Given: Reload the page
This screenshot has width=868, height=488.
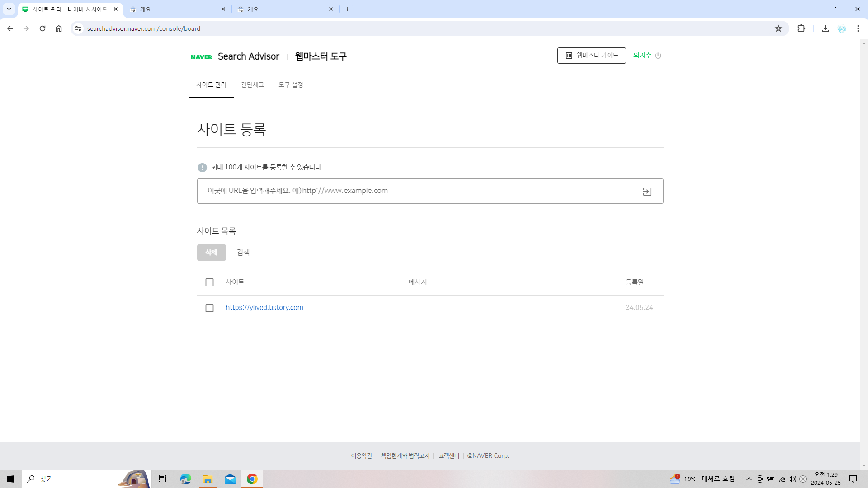Looking at the screenshot, I should 42,28.
